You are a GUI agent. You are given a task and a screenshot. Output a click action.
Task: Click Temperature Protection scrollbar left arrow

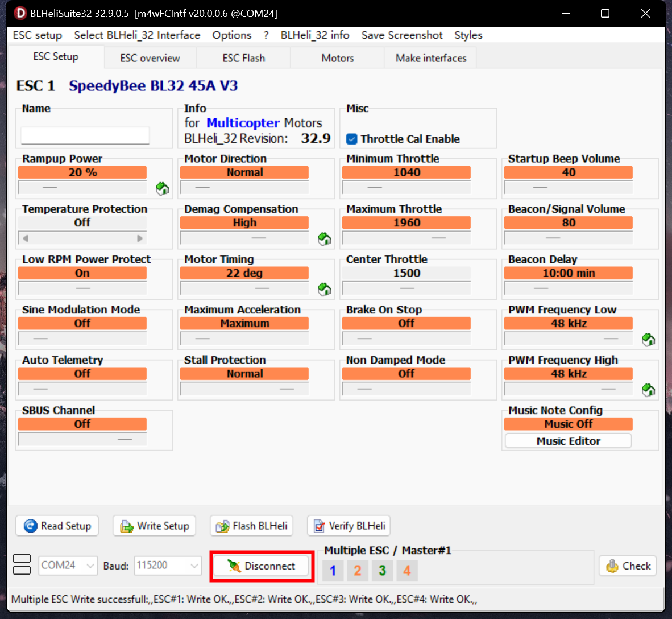[x=26, y=238]
